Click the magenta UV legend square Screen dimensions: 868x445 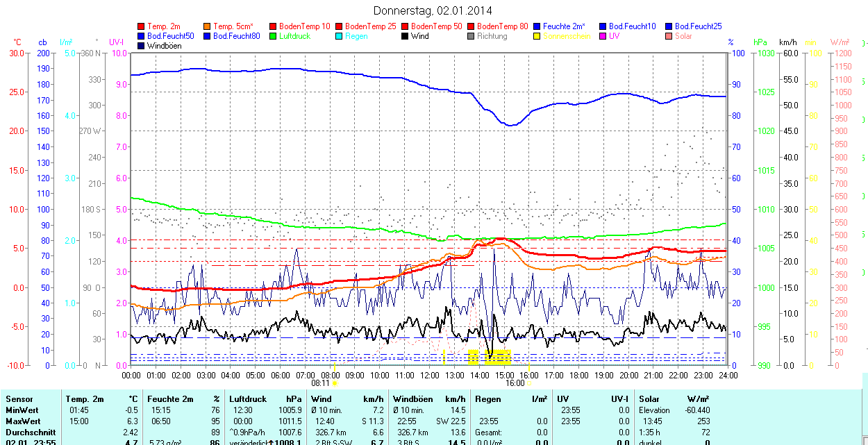[603, 36]
